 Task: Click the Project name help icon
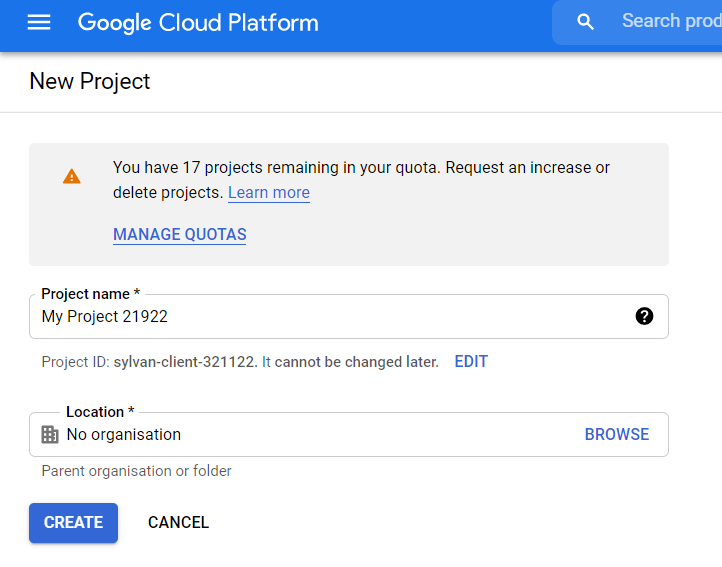tap(644, 316)
